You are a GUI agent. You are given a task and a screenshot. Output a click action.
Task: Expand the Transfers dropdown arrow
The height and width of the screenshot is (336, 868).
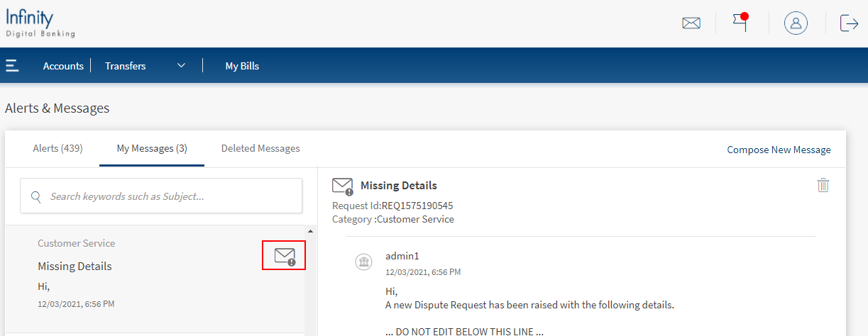coord(181,66)
